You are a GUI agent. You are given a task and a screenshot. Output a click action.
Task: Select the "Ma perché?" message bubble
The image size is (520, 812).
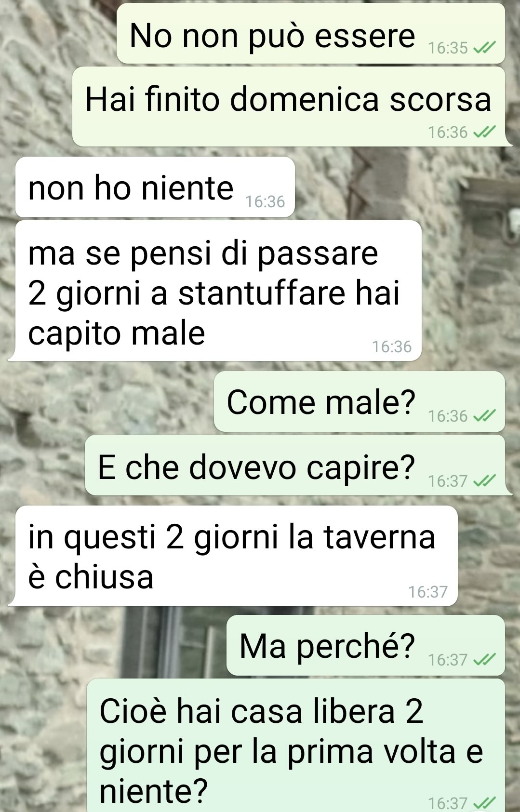point(366,645)
